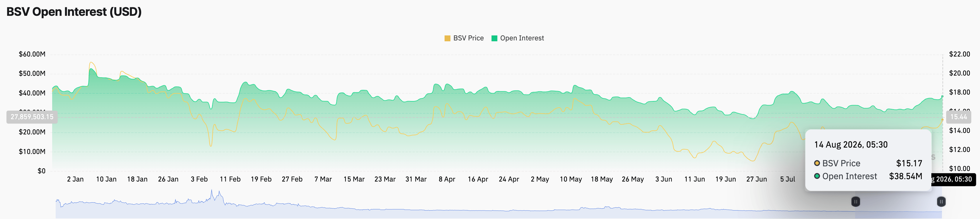This screenshot has width=980, height=219.
Task: Click the tooltip value '$15.17'
Action: click(x=909, y=163)
